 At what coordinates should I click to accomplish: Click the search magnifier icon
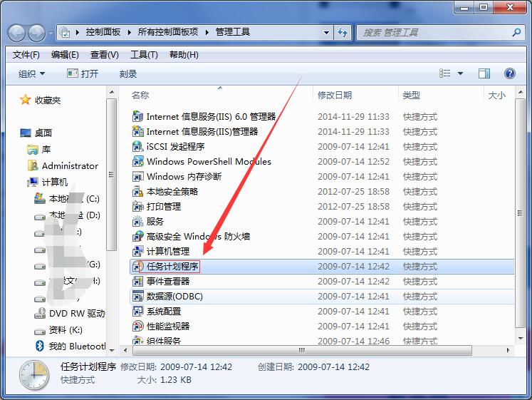click(516, 33)
